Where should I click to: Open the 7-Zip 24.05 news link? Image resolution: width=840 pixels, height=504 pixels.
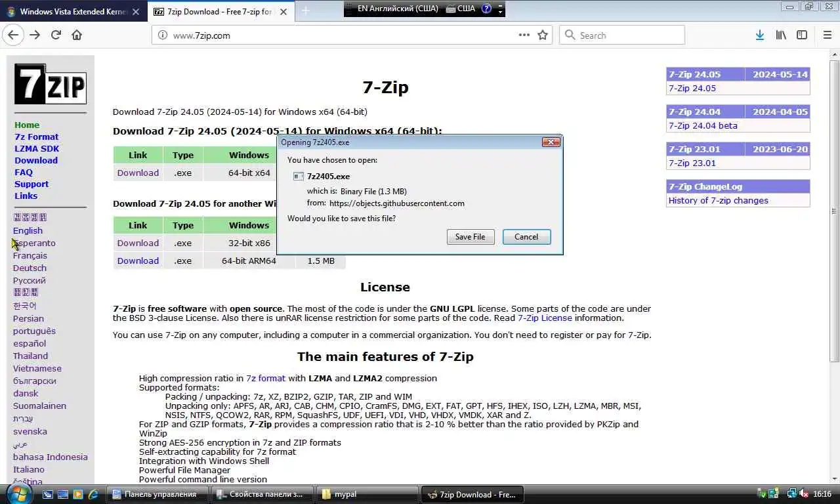[692, 88]
